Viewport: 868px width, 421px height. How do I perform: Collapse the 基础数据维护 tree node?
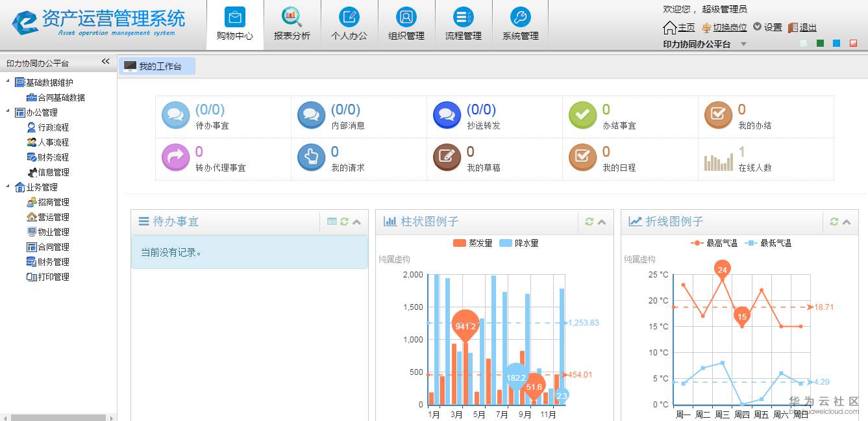tap(8, 81)
